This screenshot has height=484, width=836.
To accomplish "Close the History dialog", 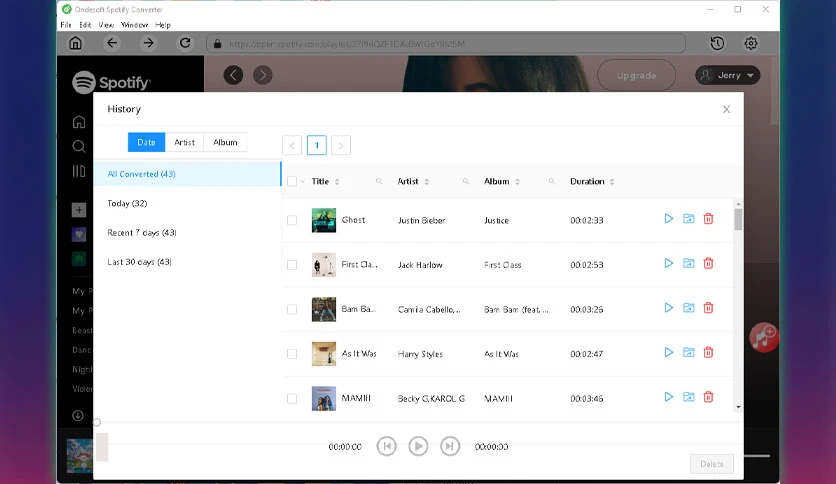I will 726,109.
